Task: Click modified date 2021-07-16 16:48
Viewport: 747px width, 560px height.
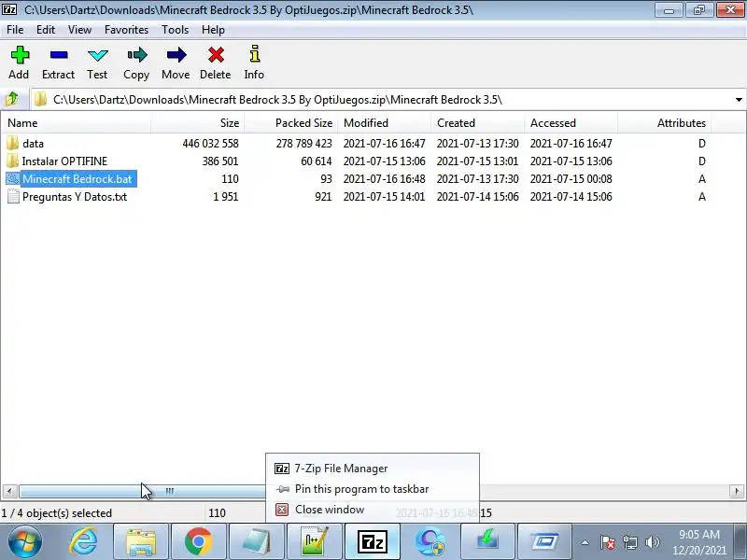Action: (x=384, y=179)
